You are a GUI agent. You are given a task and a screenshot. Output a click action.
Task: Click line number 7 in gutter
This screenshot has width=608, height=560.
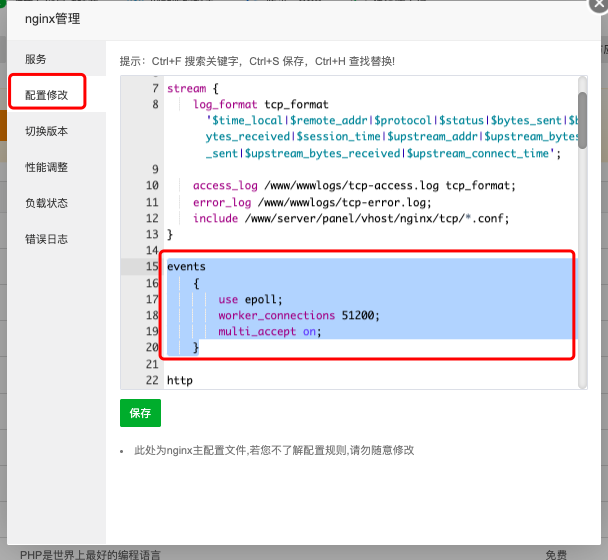(x=155, y=88)
